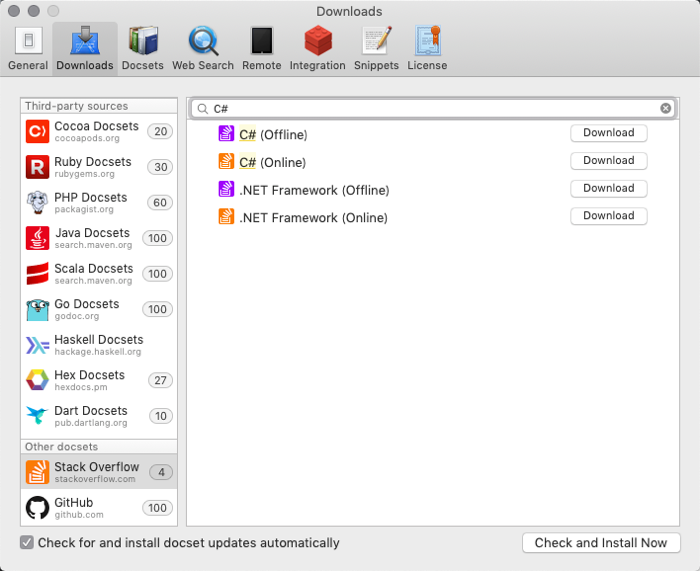This screenshot has width=700, height=571.
Task: Select the Cocoa Docsets source icon
Action: tap(38, 131)
